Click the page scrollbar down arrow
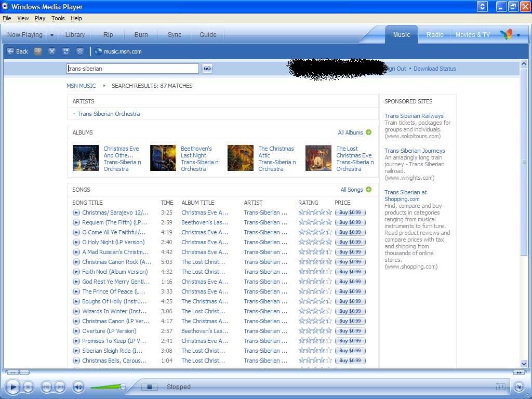 (x=524, y=364)
